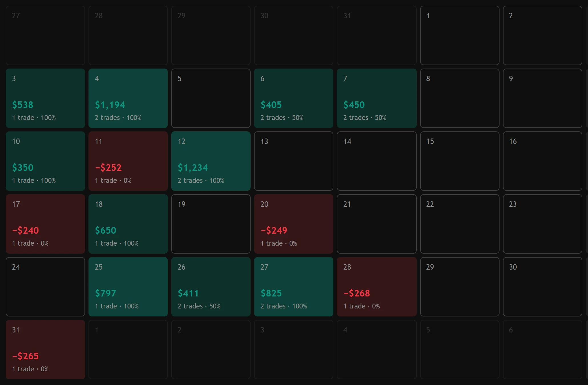Select bright day 29 cell after the -$268 day
Viewport: 588px width, 385px height.
click(460, 287)
